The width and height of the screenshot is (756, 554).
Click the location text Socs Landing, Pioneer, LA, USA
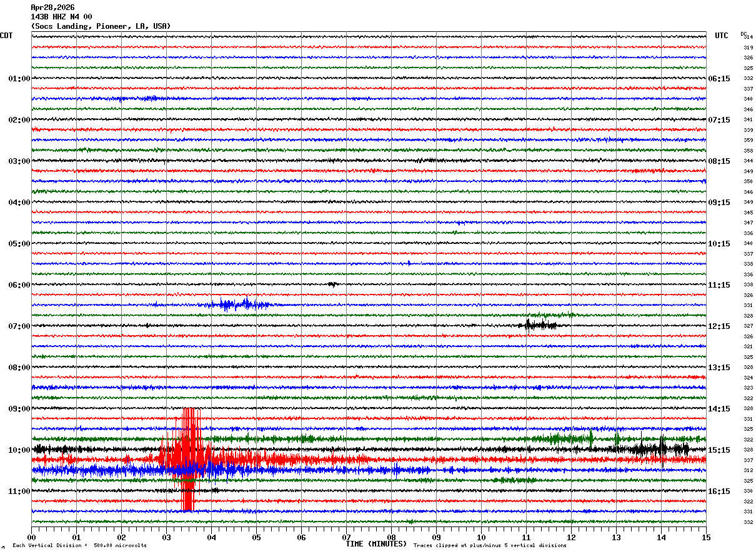[x=101, y=26]
